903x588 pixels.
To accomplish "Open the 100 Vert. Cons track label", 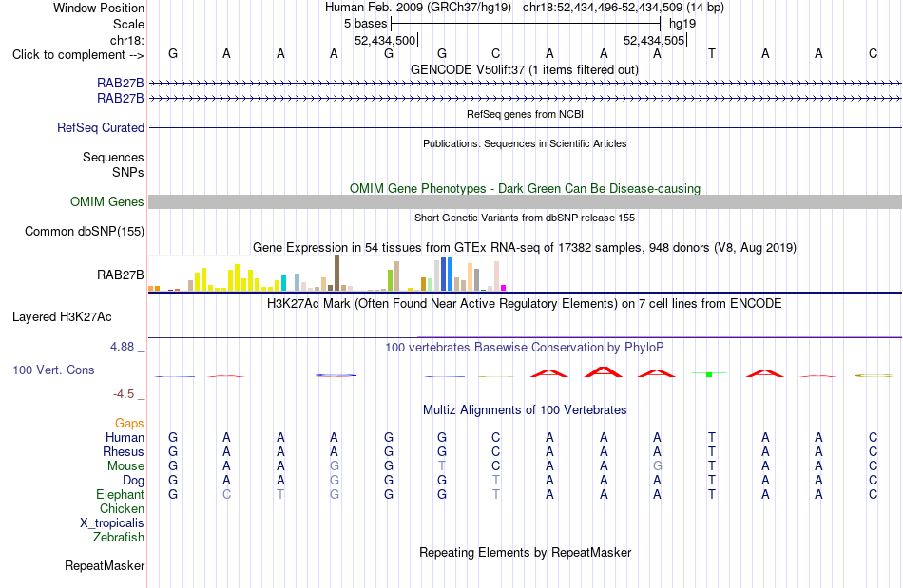I will (53, 370).
